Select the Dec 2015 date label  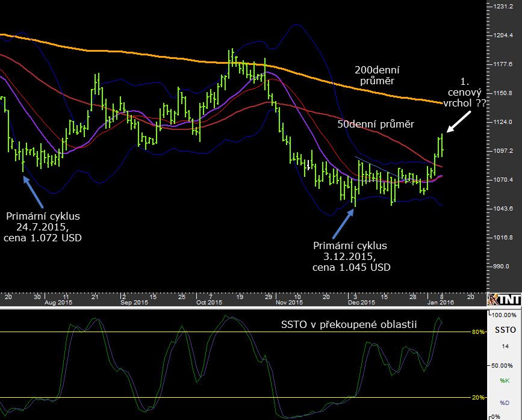361,303
